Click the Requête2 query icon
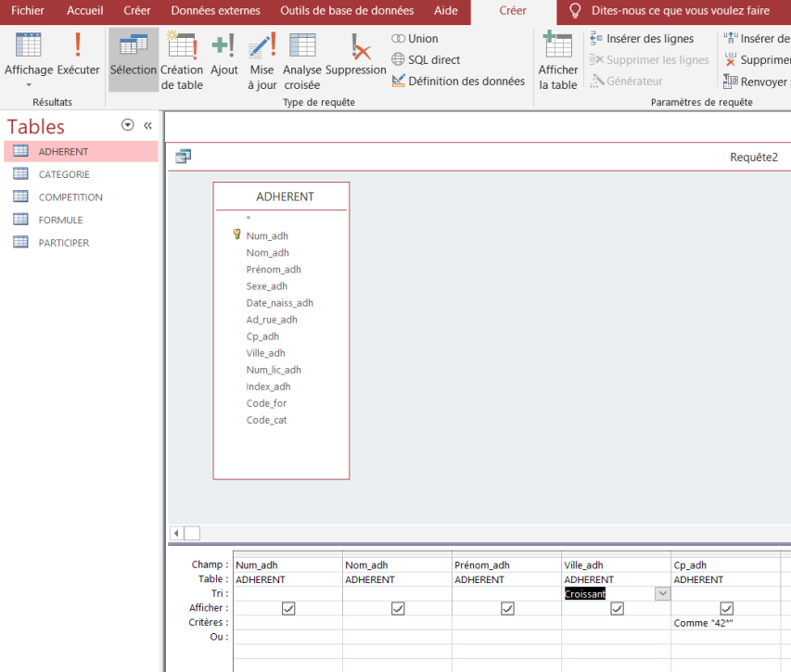 point(183,157)
